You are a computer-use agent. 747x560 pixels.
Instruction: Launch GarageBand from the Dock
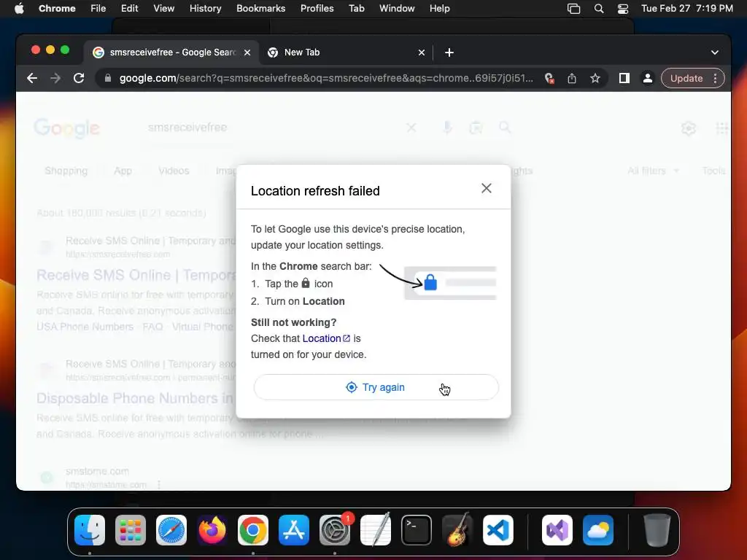click(457, 530)
